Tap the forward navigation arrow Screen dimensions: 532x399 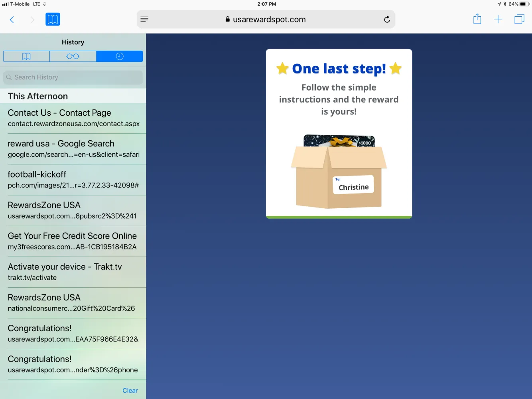(32, 20)
